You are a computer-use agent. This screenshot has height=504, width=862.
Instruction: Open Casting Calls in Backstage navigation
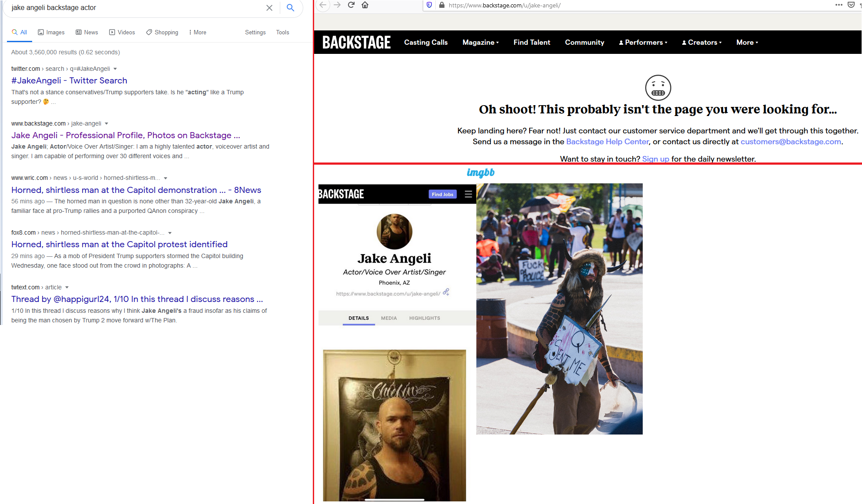[x=426, y=42]
